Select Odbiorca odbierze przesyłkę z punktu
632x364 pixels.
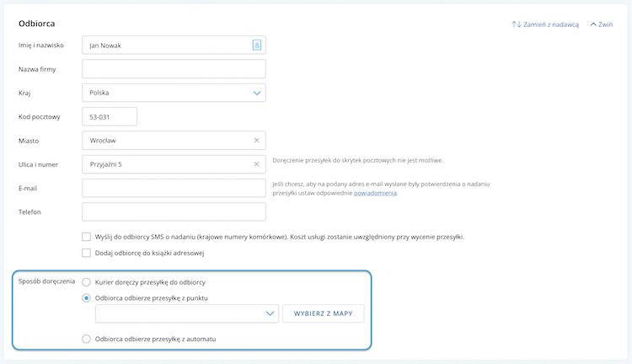pyautogui.click(x=86, y=298)
